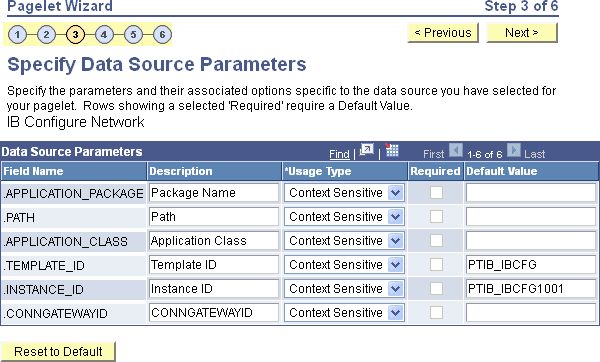Screen dimensions: 600x362
Task: Click 'Specify Data Source Parameters' heading
Action: [x=157, y=65]
